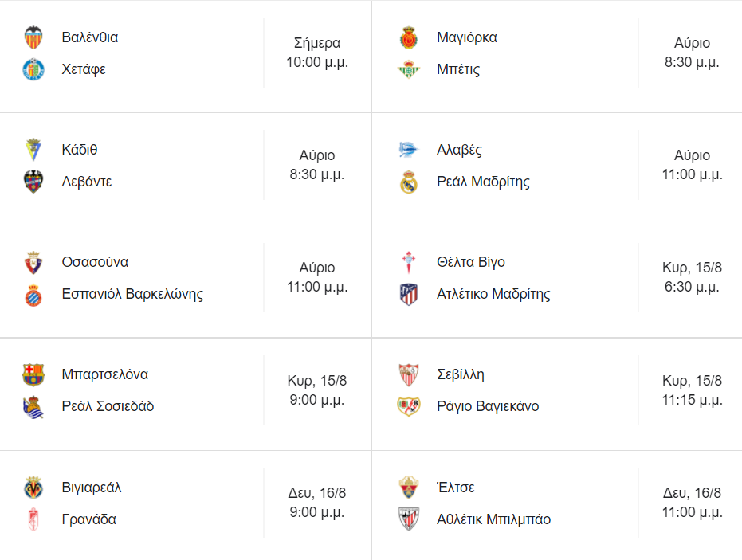
Task: Click the Κάδιθ team name
Action: [x=80, y=150]
